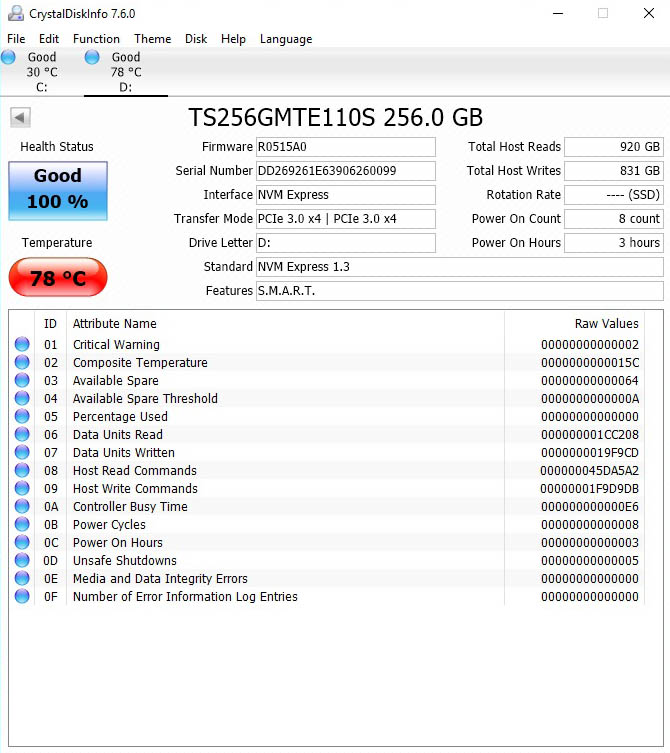Click the status orb for Controller Busy Time
The image size is (670, 753).
22,506
